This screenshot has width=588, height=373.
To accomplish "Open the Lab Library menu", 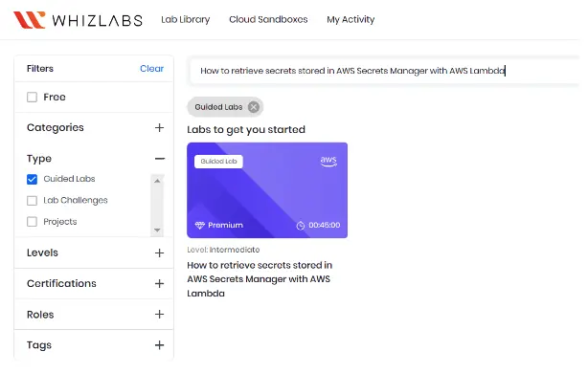I will pos(186,19).
